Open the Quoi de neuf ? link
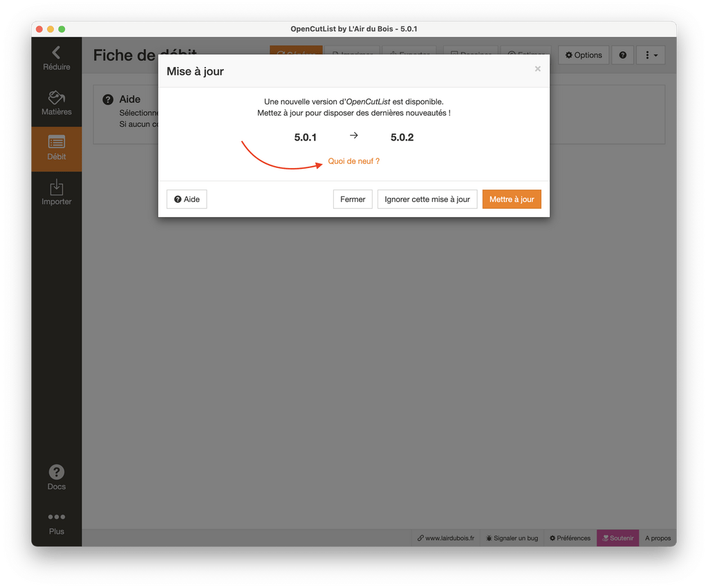 (353, 161)
